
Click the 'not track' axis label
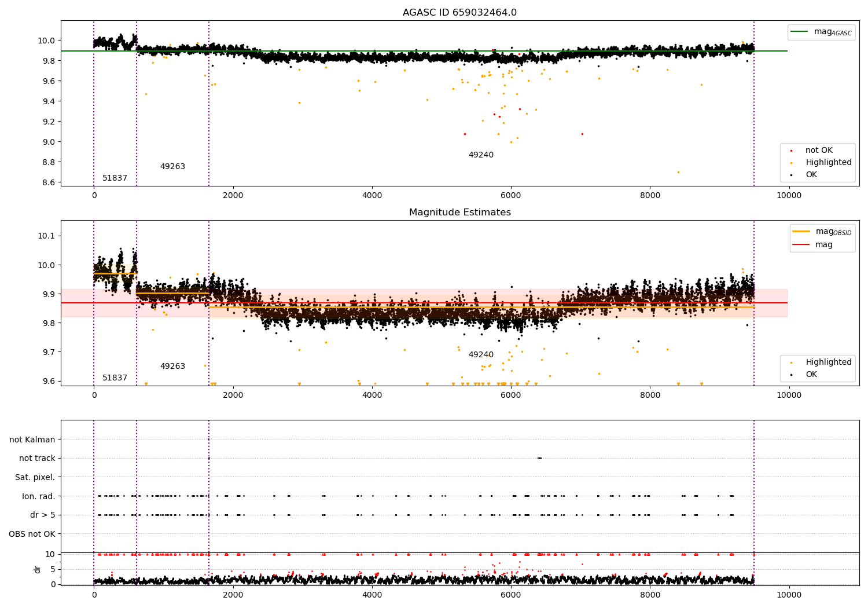click(x=37, y=458)
